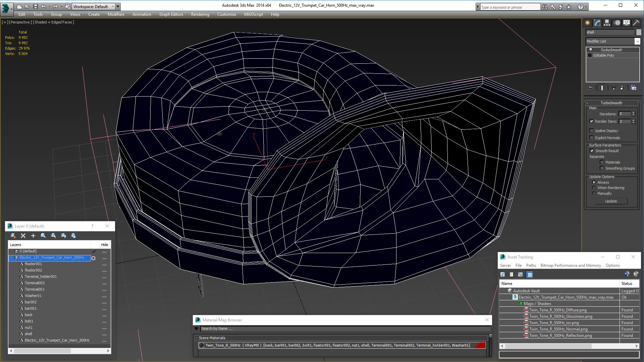Select the Manually update radio button

click(594, 193)
